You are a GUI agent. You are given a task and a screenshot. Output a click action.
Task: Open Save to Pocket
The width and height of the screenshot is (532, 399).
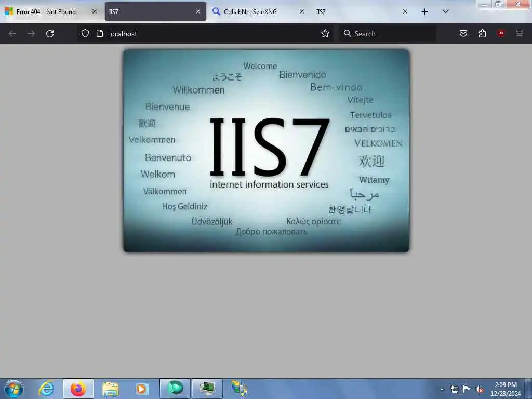point(463,33)
